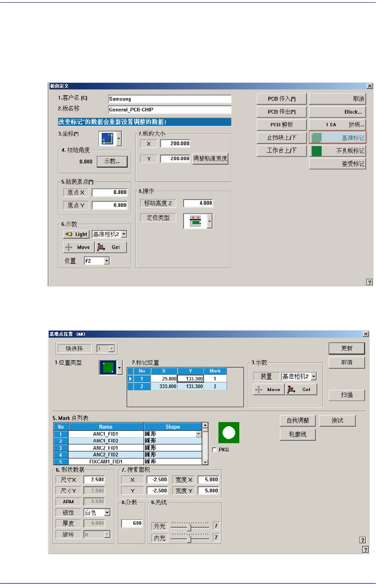The image size is (376, 588).
Task: Click the 块选择 button
Action: pyautogui.click(x=75, y=349)
